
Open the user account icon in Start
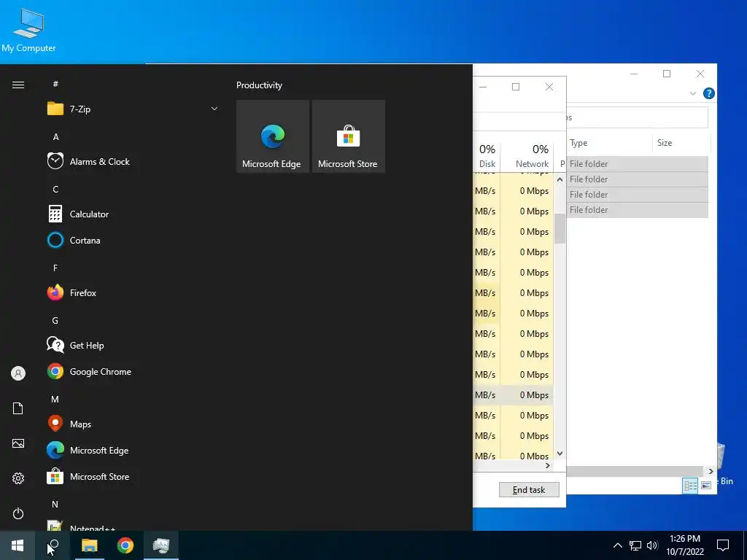pyautogui.click(x=18, y=373)
